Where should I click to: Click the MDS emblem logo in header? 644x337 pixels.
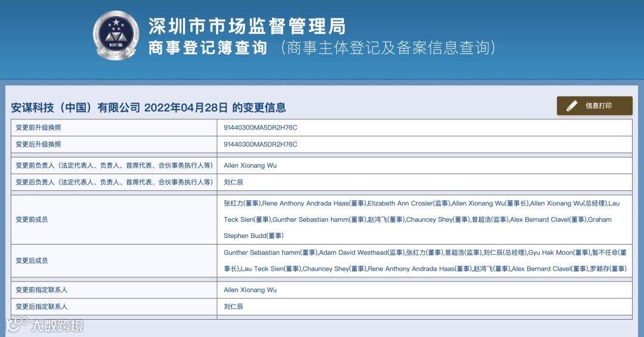tap(116, 36)
